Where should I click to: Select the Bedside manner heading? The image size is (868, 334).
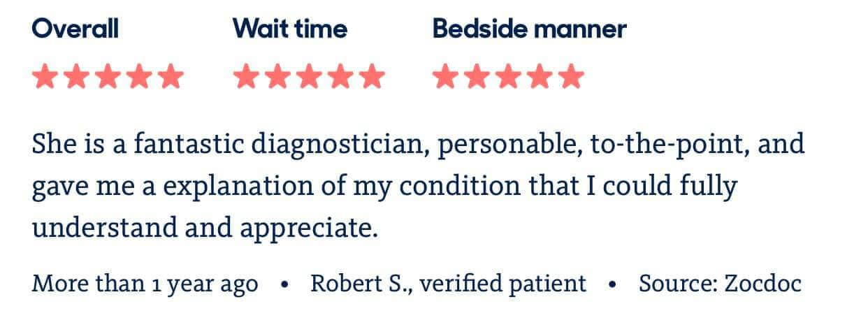(x=530, y=29)
